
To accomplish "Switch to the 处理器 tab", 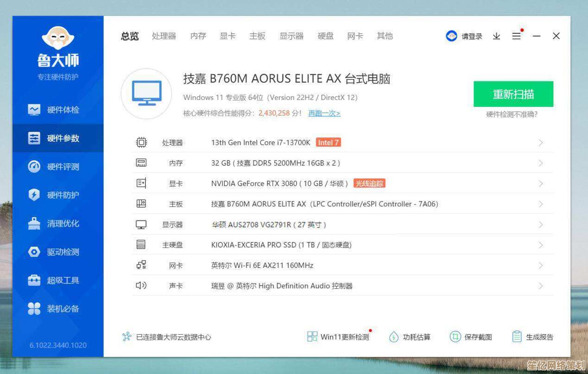I will (164, 36).
